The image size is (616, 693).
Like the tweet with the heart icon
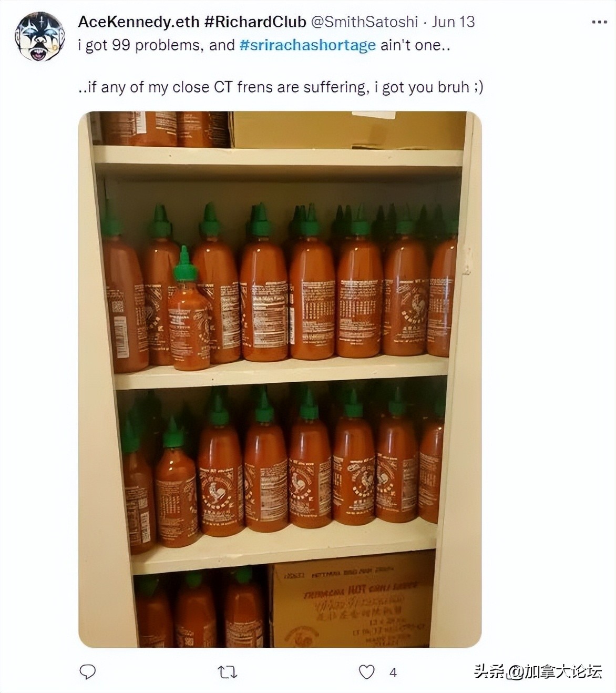(x=366, y=672)
